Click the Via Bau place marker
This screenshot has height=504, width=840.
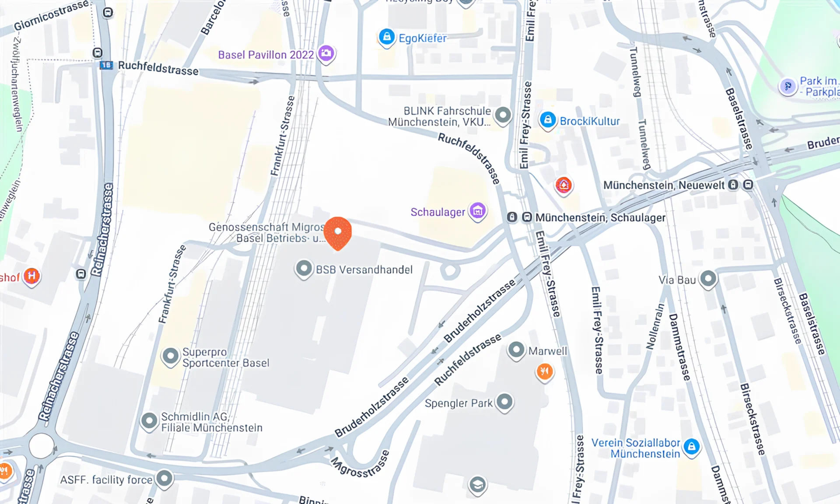[708, 279]
